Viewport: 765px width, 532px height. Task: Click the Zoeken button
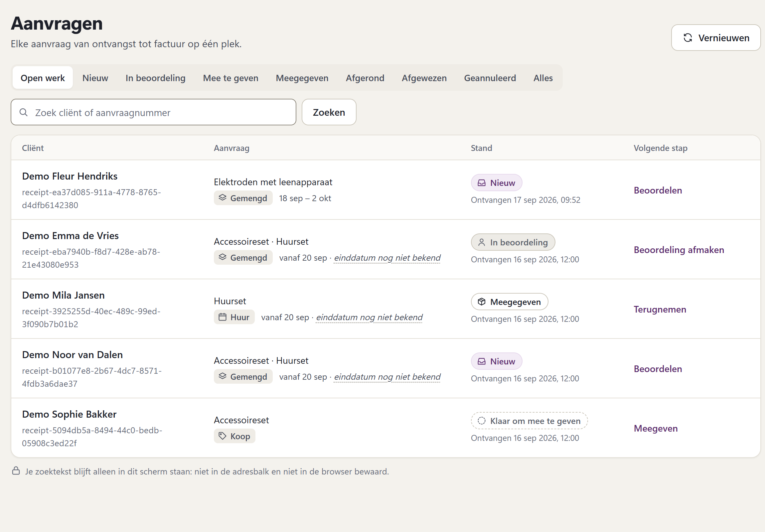pos(329,112)
